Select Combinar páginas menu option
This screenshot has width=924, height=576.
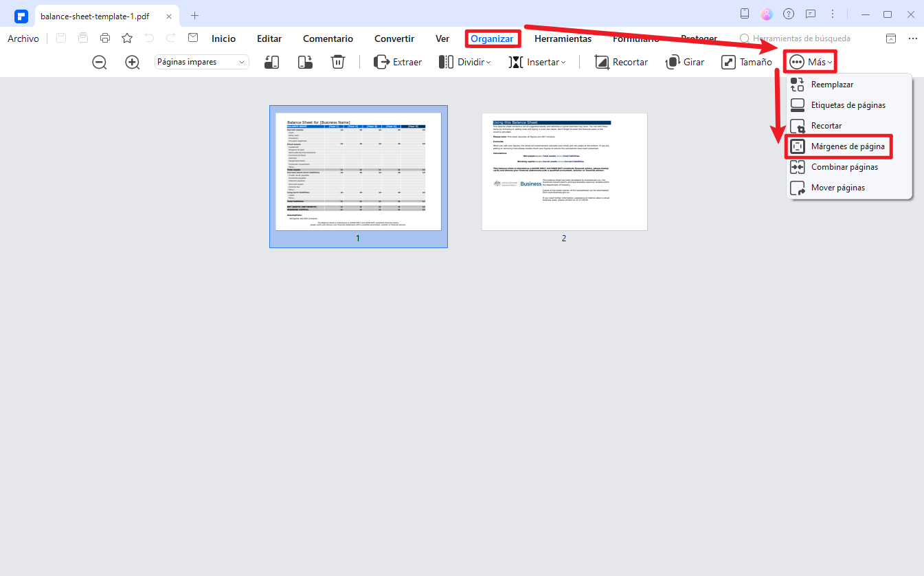(x=844, y=167)
